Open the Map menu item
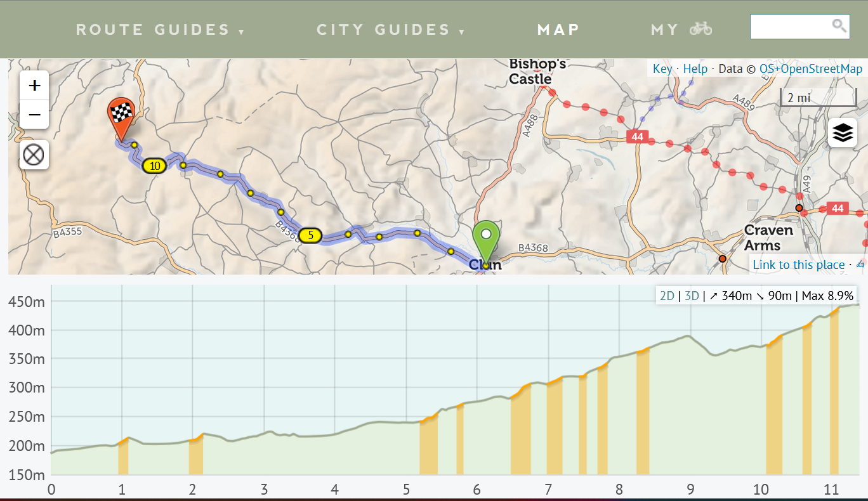The height and width of the screenshot is (501, 868). tap(558, 30)
